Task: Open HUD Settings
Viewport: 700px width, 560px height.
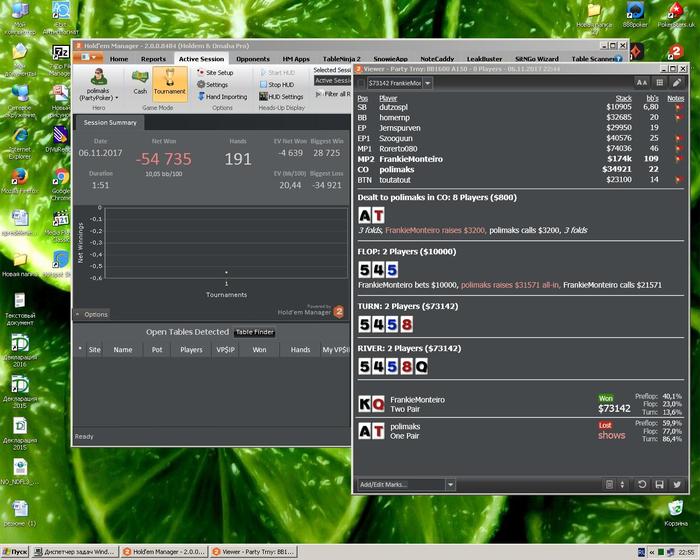Action: point(281,96)
